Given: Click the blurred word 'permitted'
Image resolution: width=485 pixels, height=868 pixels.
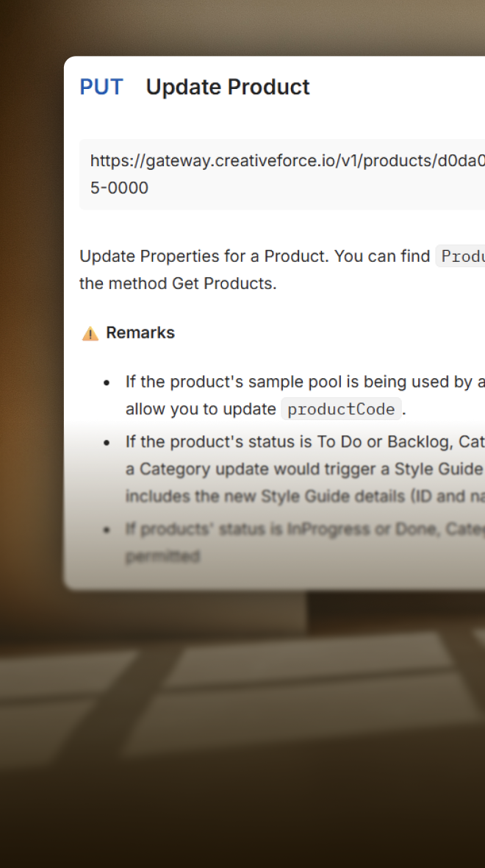Looking at the screenshot, I should coord(162,556).
